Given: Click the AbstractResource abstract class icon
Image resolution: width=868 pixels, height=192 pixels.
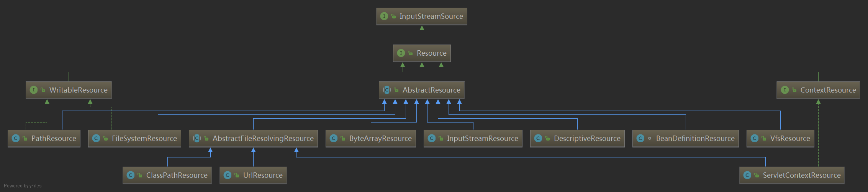Looking at the screenshot, I should (387, 90).
